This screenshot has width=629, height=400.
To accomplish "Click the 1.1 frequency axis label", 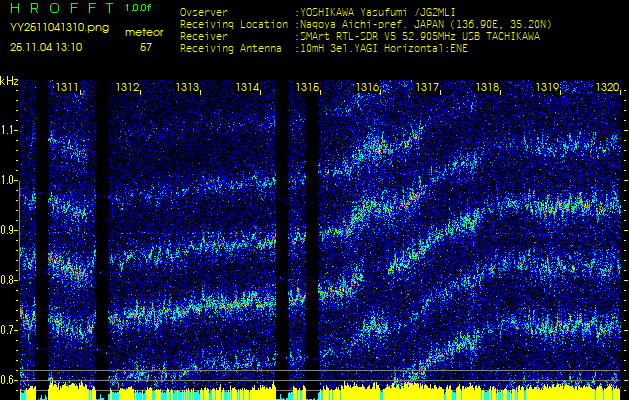I will 6,130.
